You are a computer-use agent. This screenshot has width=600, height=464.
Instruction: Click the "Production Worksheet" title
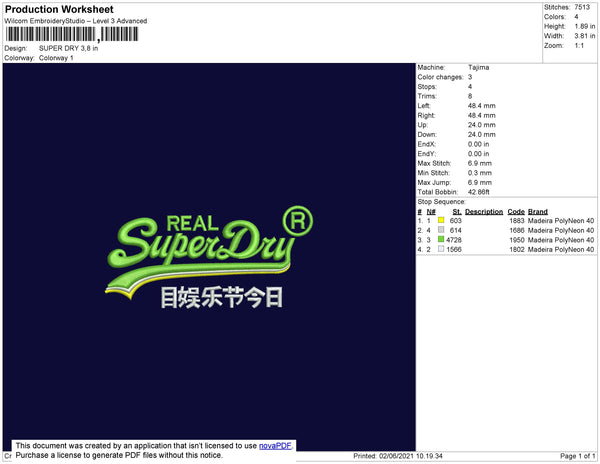click(59, 9)
